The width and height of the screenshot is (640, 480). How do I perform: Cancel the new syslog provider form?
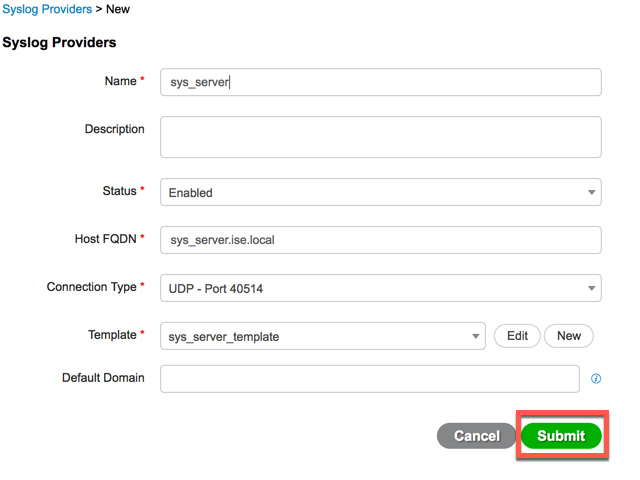click(476, 436)
